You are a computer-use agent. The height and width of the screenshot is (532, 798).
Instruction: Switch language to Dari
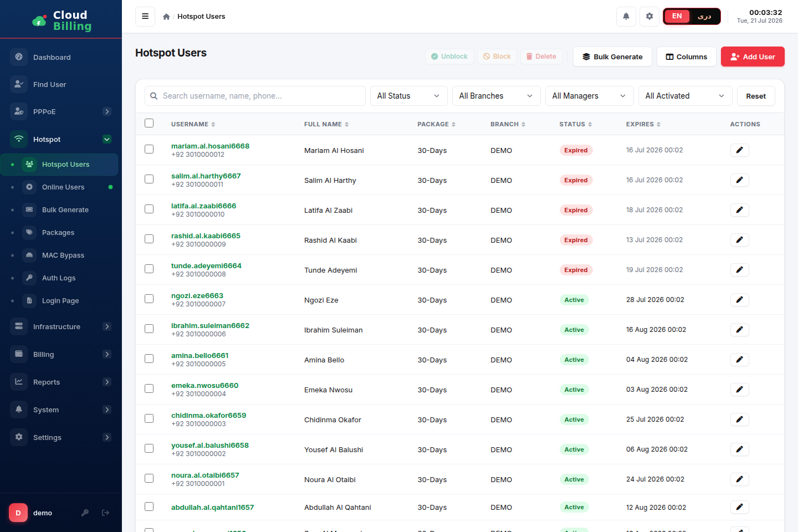[x=704, y=16]
